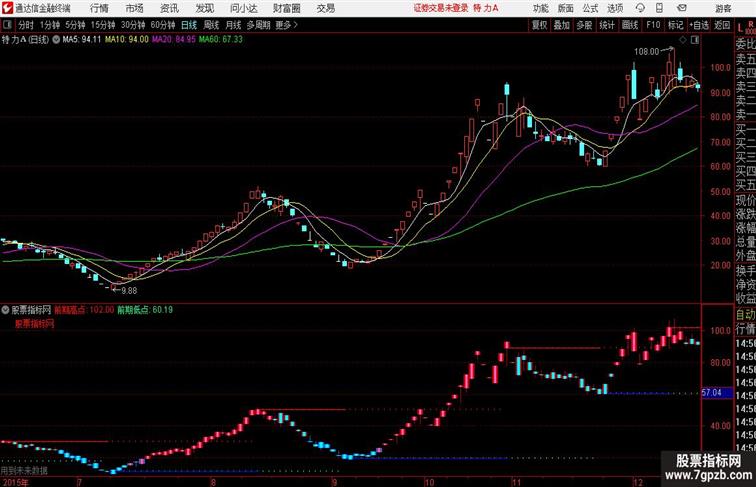The image size is (756, 487).
Task: Click the MA10: 94.00 indicator value
Action: point(127,40)
